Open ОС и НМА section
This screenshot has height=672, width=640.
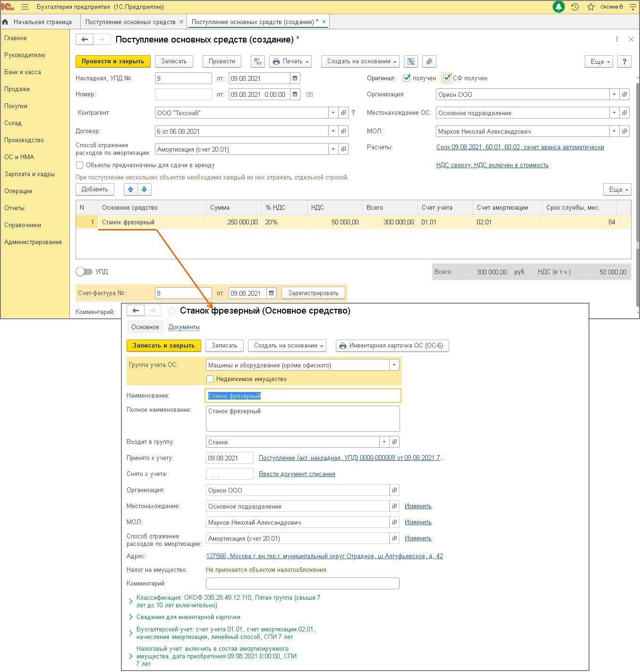pos(19,157)
